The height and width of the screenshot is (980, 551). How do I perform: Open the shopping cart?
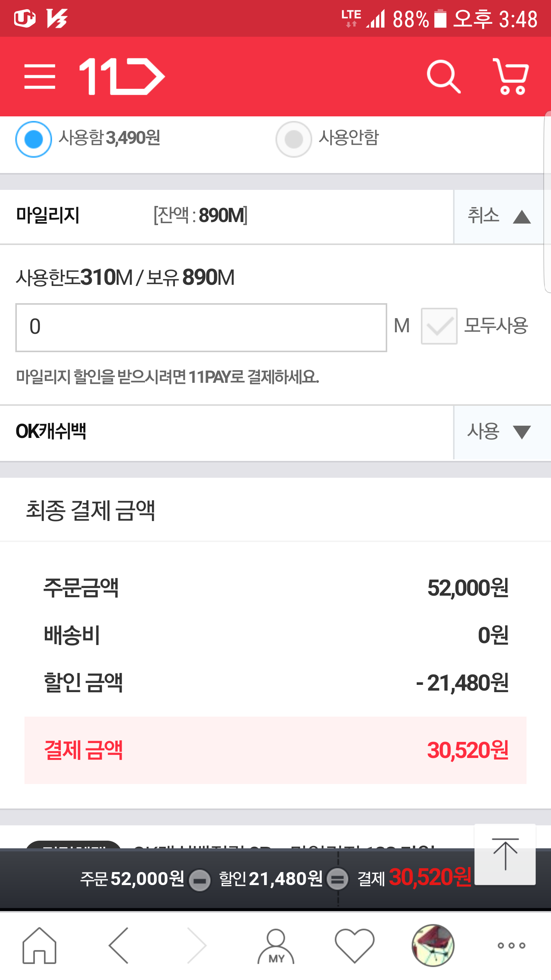[511, 77]
